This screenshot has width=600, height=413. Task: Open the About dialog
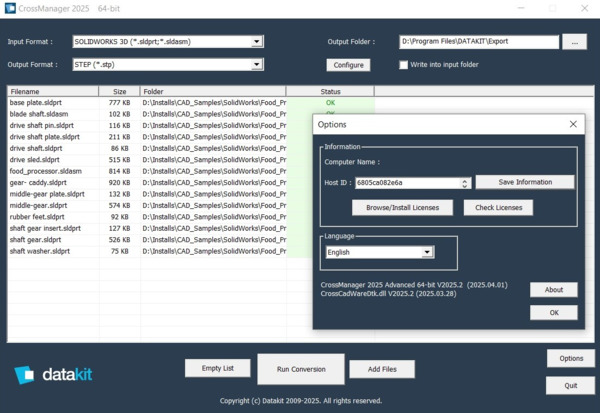553,289
